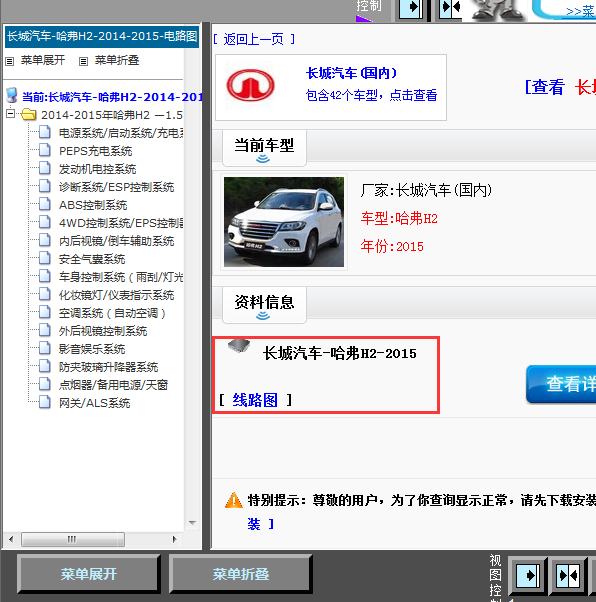Click top view-control collapse arrows icon
This screenshot has height=602, width=596.
click(450, 8)
